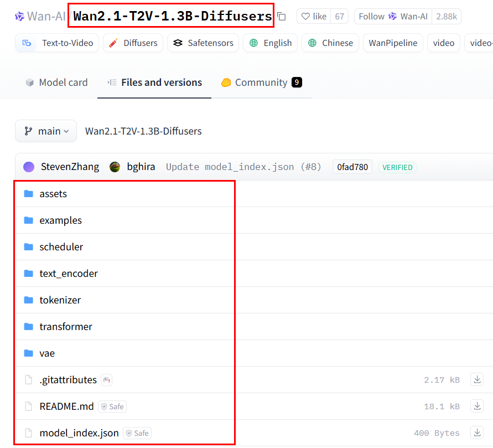Open the text_encoder folder name

tap(69, 274)
